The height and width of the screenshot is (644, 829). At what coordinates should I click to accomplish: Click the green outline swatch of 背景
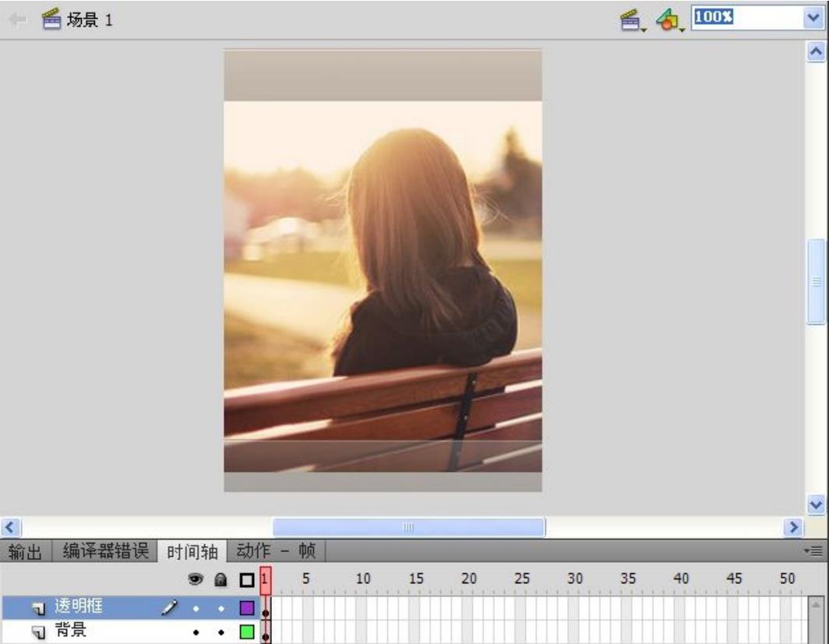click(x=247, y=632)
